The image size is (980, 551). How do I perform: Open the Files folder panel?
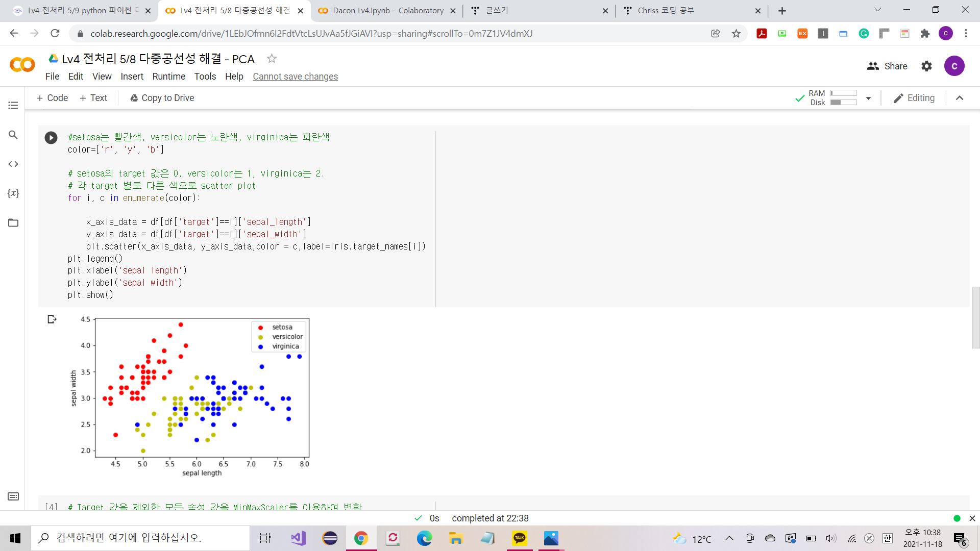coord(13,223)
